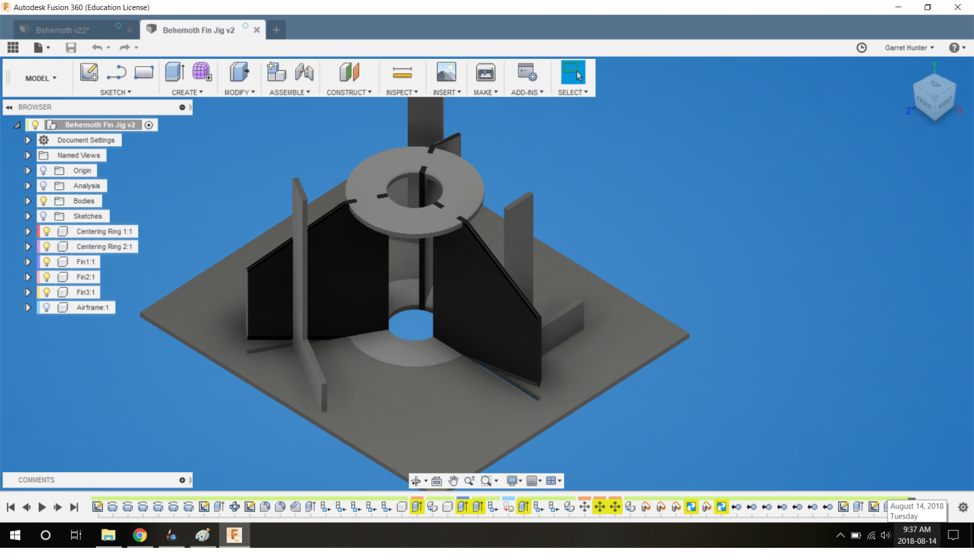Open the CREATE menu
Image resolution: width=974 pixels, height=560 pixels.
point(187,92)
